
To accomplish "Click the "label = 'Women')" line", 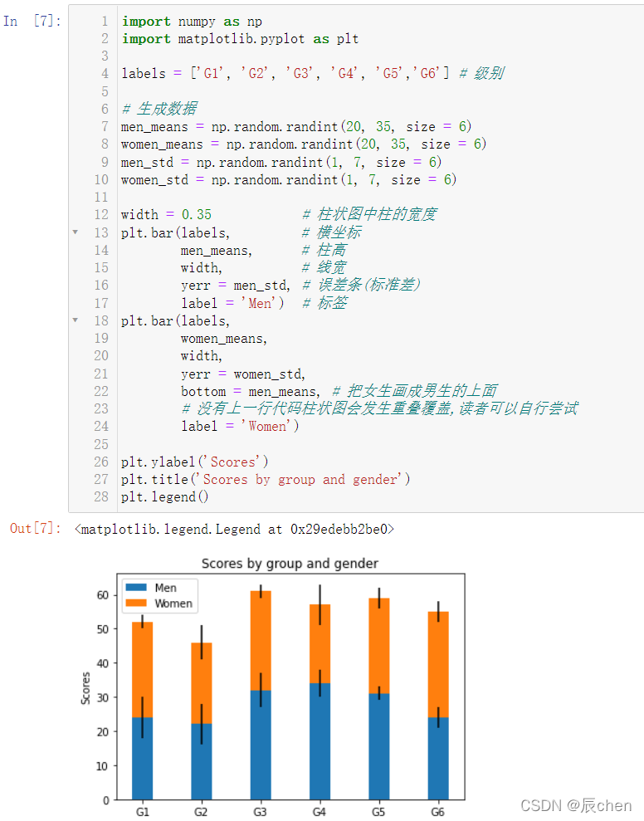I will click(241, 426).
